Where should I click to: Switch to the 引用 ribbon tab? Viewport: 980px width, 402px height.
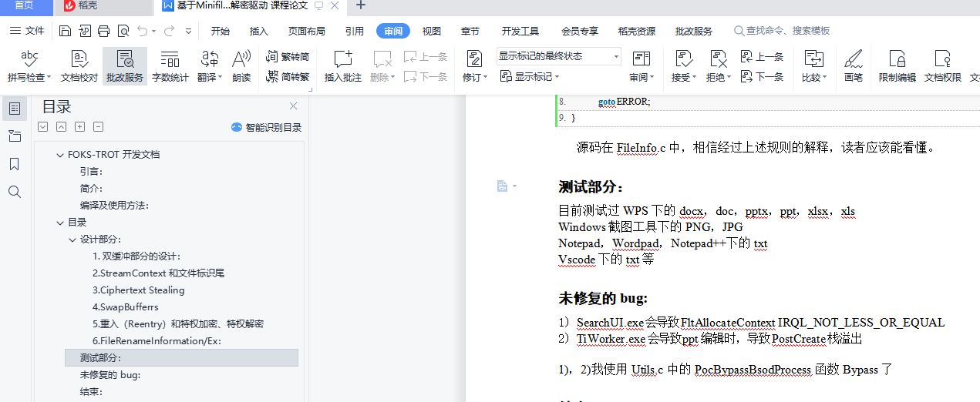[x=355, y=32]
